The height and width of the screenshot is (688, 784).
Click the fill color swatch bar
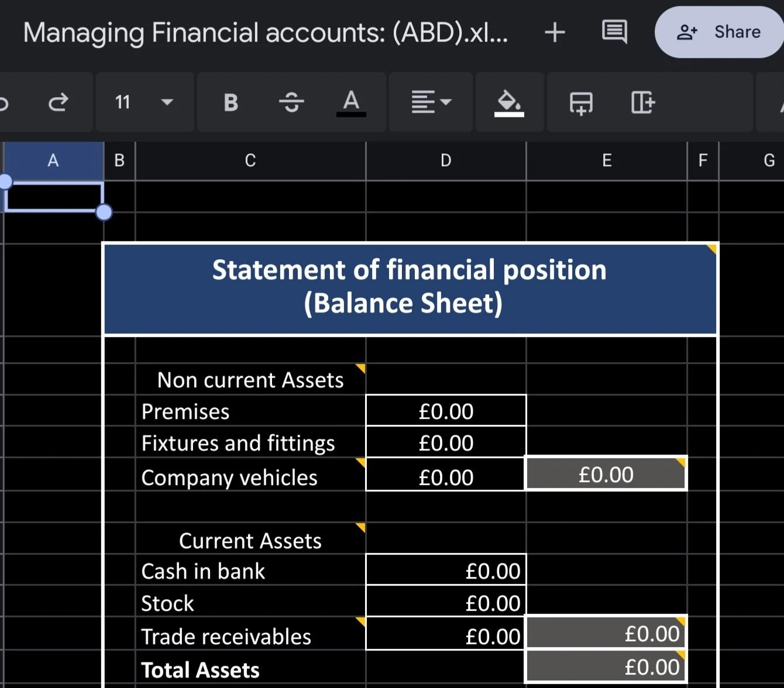[x=509, y=115]
